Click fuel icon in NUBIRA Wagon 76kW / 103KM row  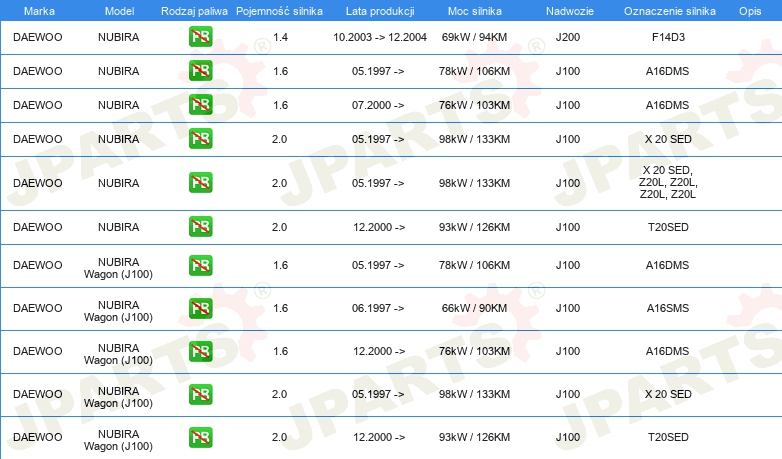click(x=200, y=351)
